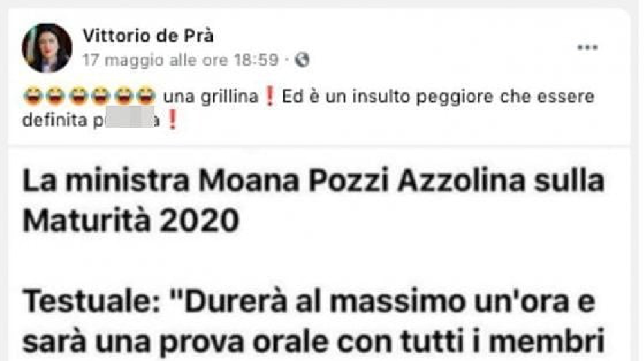Click 'Maturità 2020' in the shared headline
The height and width of the screenshot is (361, 644).
(131, 220)
